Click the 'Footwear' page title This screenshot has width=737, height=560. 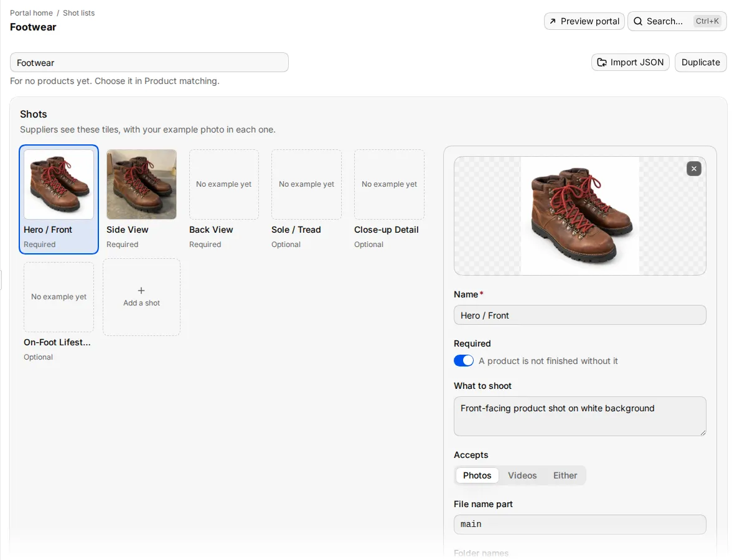tap(33, 27)
